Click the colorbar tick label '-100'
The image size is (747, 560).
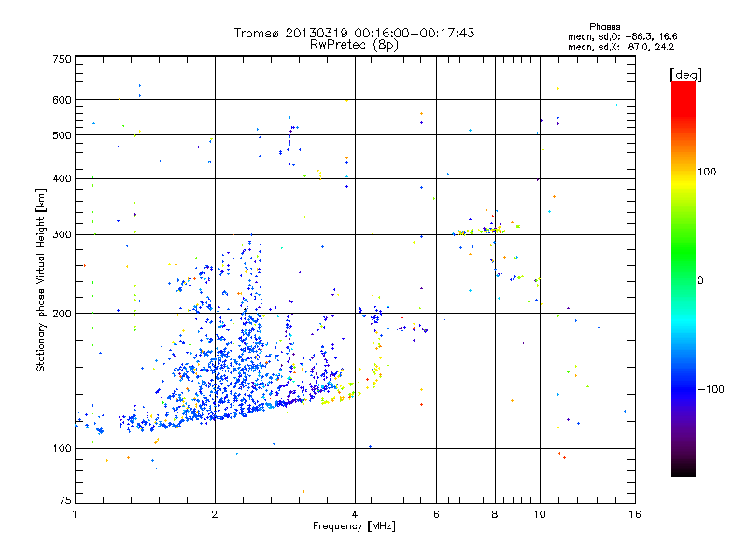pyautogui.click(x=711, y=389)
